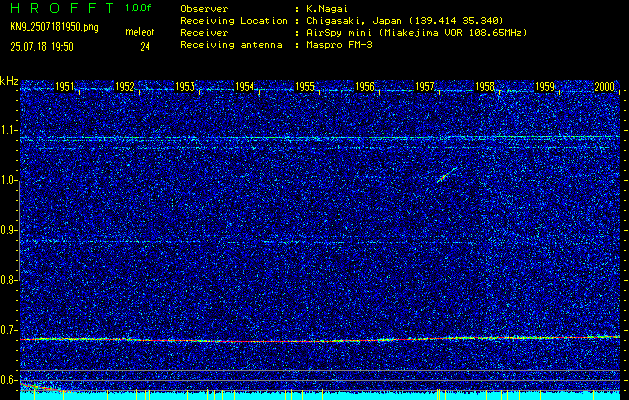Image resolution: width=629 pixels, height=400 pixels.
Task: Click the AirSpy mini receiver text
Action: click(x=416, y=32)
